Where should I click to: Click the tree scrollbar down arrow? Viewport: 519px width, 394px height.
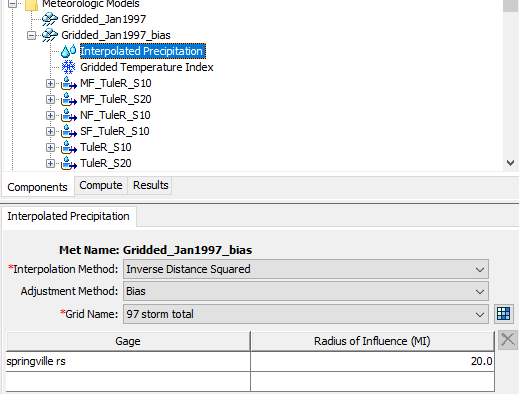[510, 163]
